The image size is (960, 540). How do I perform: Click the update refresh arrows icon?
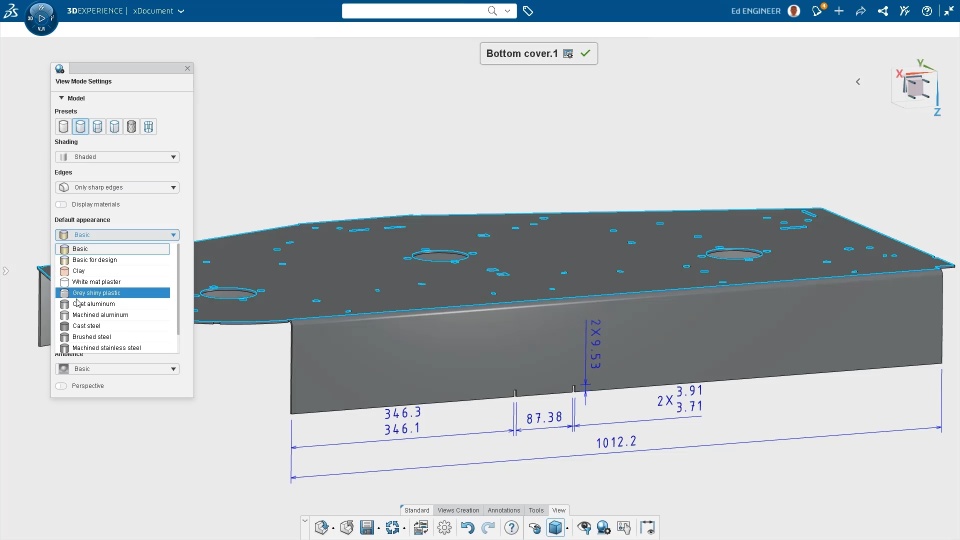392,527
